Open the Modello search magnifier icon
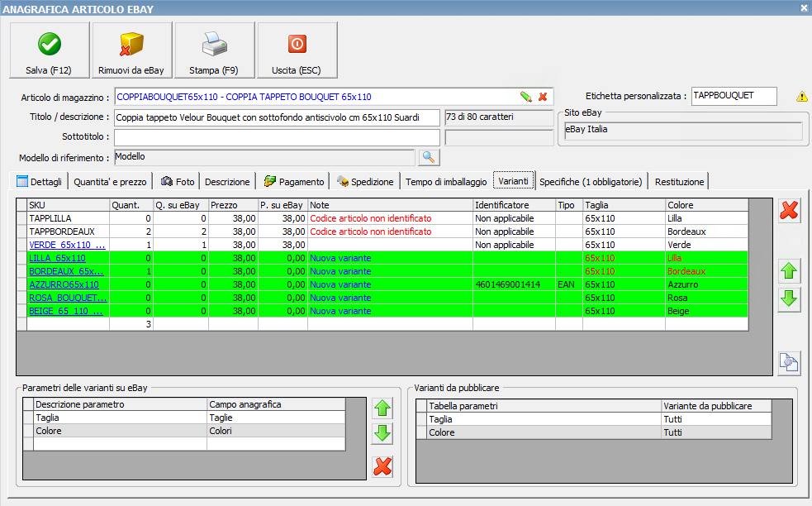 tap(430, 157)
